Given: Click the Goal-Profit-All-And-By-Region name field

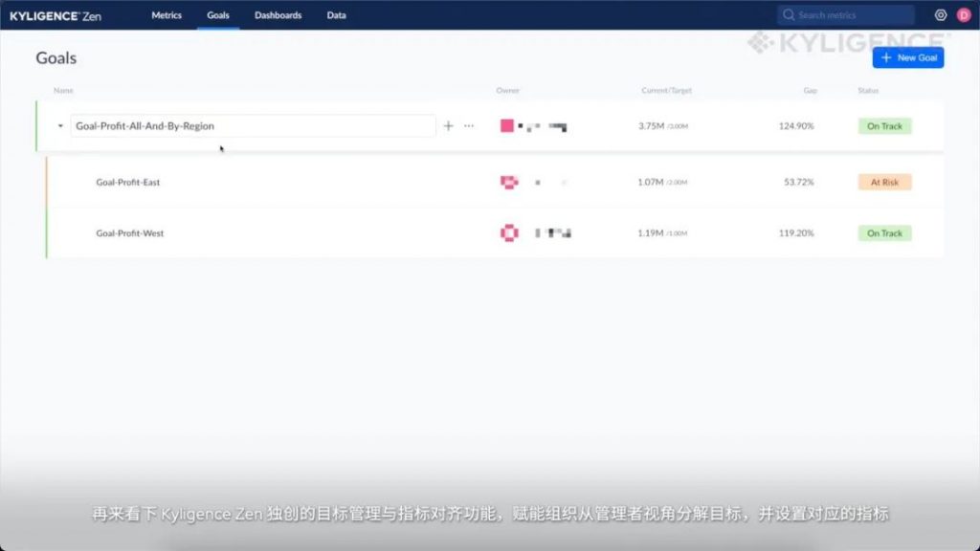Looking at the screenshot, I should click(253, 125).
